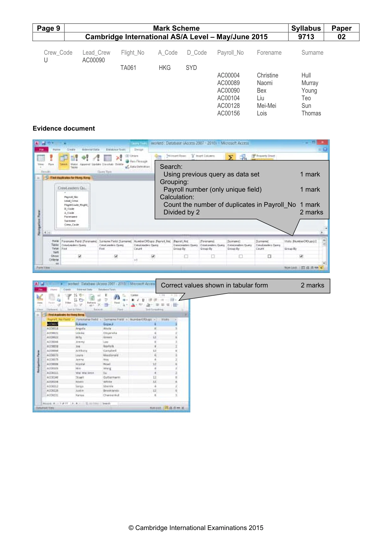Screen dimensions: 392x555
Task: Click the design grid vertical scrollbar
Action: coord(324,251)
